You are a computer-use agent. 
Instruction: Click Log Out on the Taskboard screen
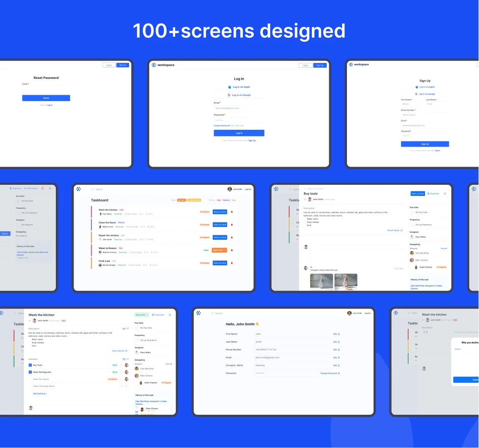pyautogui.click(x=248, y=190)
